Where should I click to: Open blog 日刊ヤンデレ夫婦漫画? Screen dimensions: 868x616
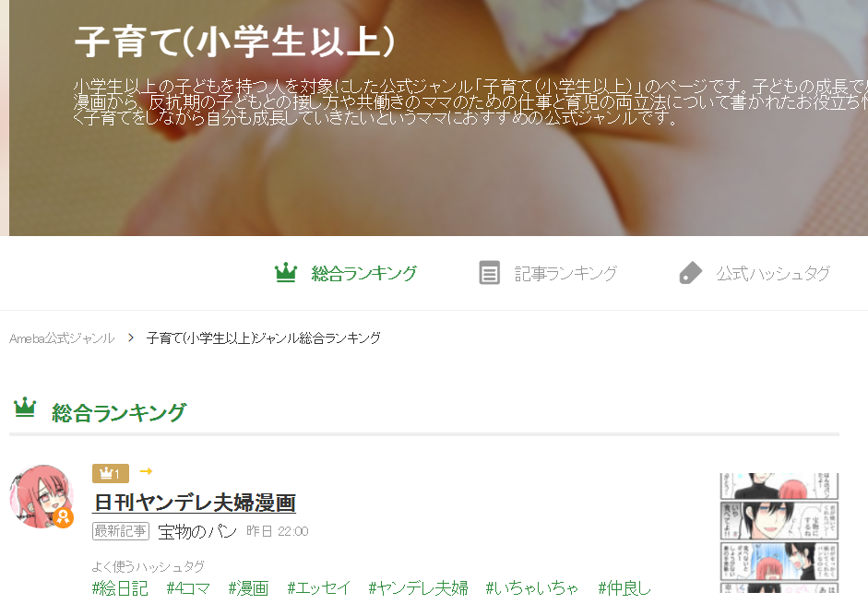click(x=195, y=503)
